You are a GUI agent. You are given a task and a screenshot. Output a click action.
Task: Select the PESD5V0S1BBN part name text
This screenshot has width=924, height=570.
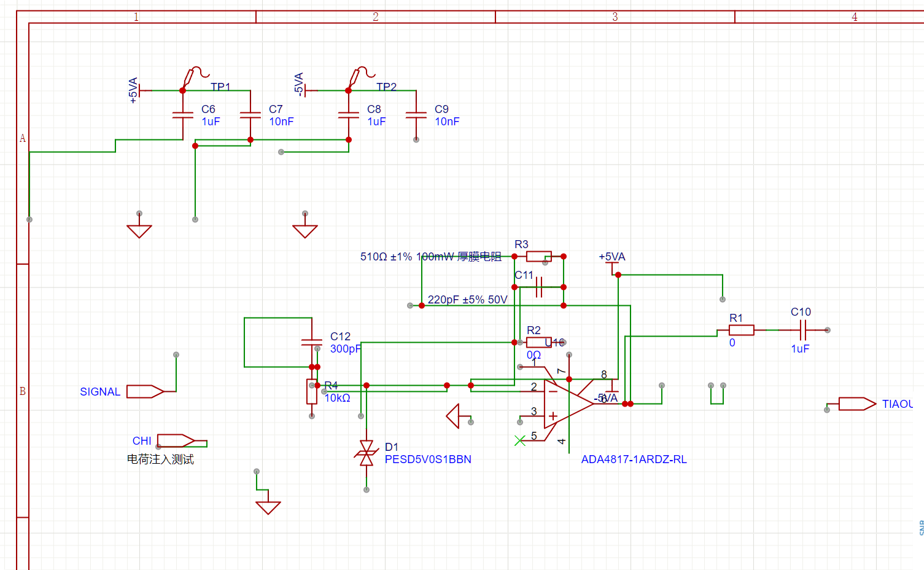(x=428, y=459)
